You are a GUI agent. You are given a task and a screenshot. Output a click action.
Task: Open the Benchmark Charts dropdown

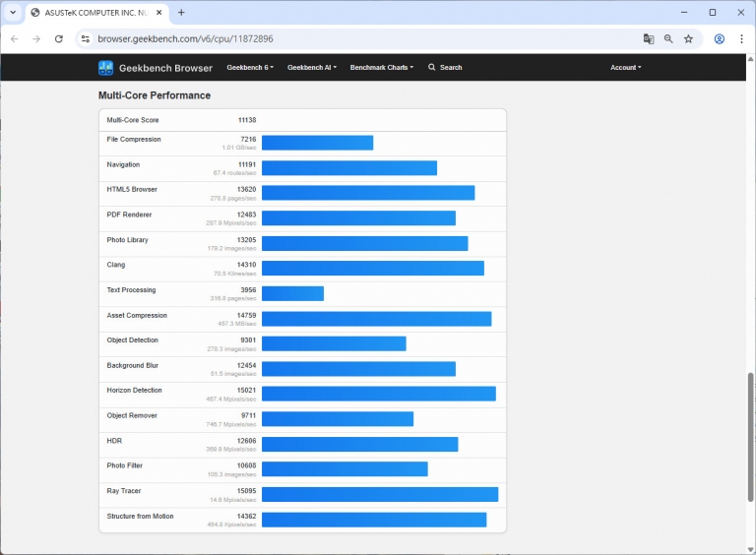pos(381,68)
